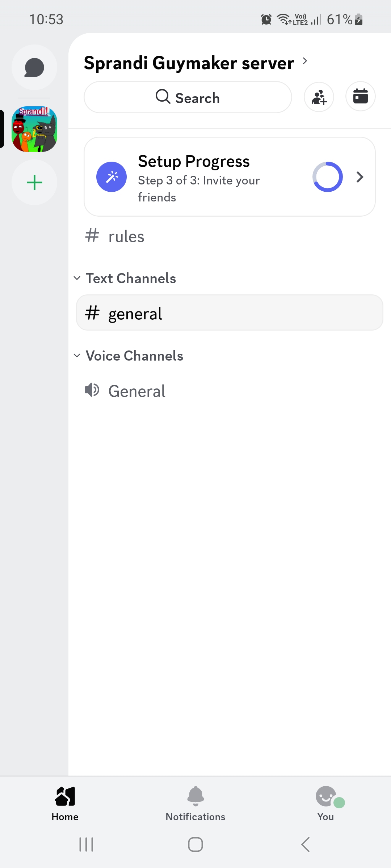
Task: Join the General voice channel
Action: click(137, 391)
